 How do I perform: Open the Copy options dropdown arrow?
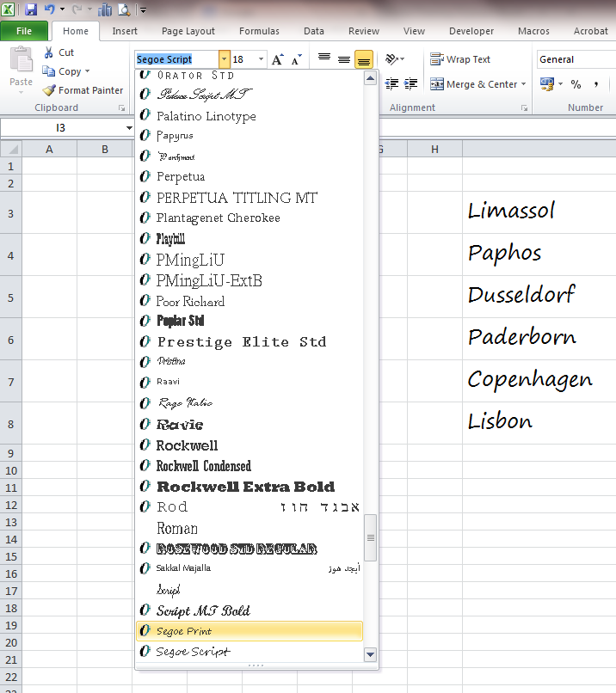(87, 71)
